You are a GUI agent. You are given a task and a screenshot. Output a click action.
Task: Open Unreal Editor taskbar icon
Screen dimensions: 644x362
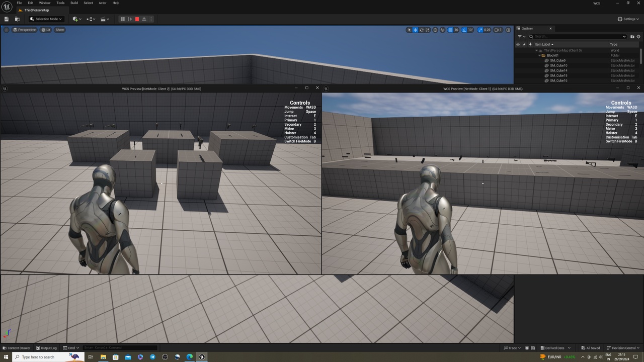point(202,357)
